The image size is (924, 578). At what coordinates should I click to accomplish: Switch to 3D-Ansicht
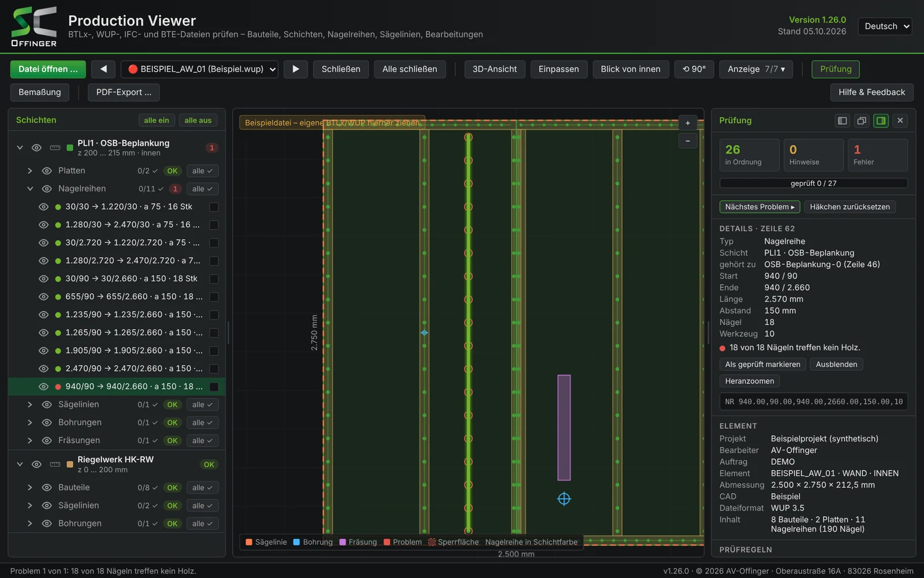pyautogui.click(x=494, y=69)
